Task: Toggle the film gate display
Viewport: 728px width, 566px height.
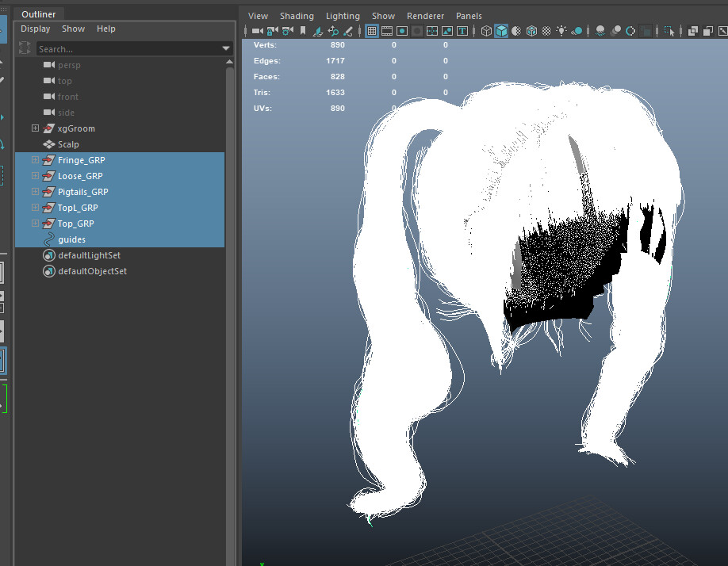Action: point(386,31)
